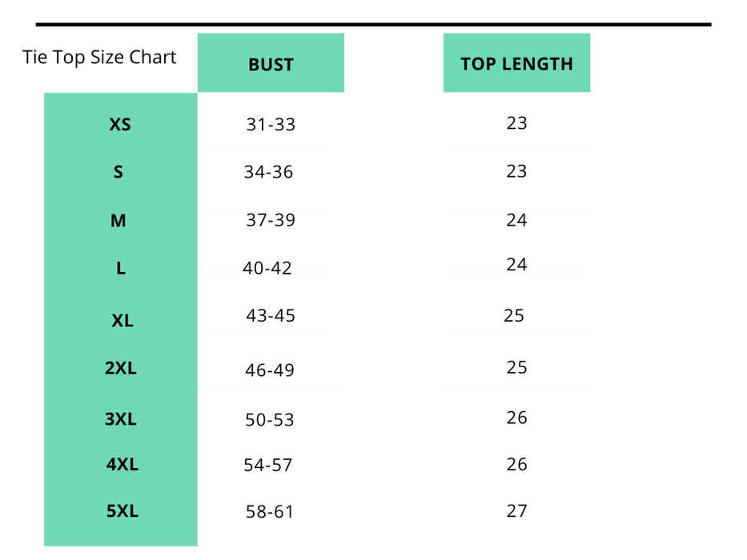747x560 pixels.
Task: Select the 4XL size row label
Action: point(122,464)
